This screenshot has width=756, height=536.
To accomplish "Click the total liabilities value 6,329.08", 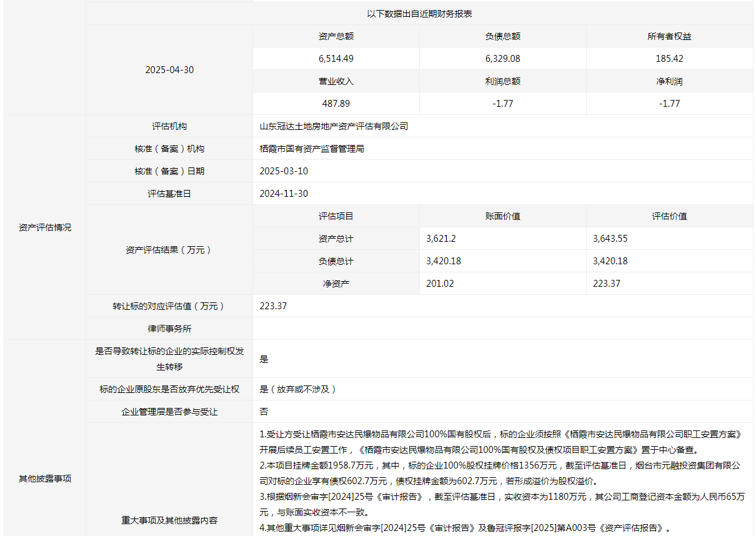I will pyautogui.click(x=502, y=59).
